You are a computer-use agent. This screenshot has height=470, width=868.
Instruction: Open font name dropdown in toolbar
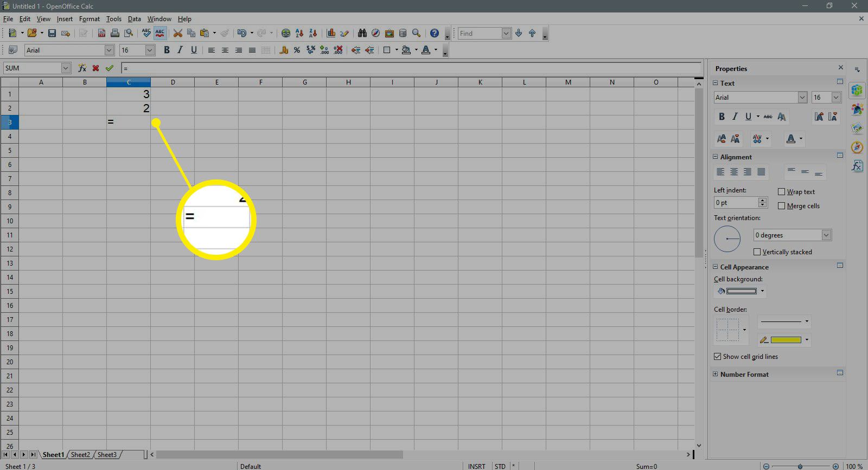click(109, 50)
